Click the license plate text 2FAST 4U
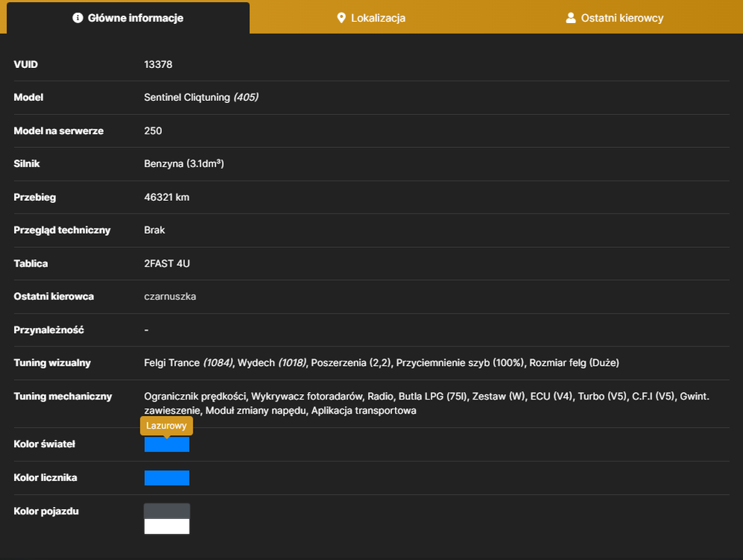Image resolution: width=743 pixels, height=560 pixels. click(167, 264)
